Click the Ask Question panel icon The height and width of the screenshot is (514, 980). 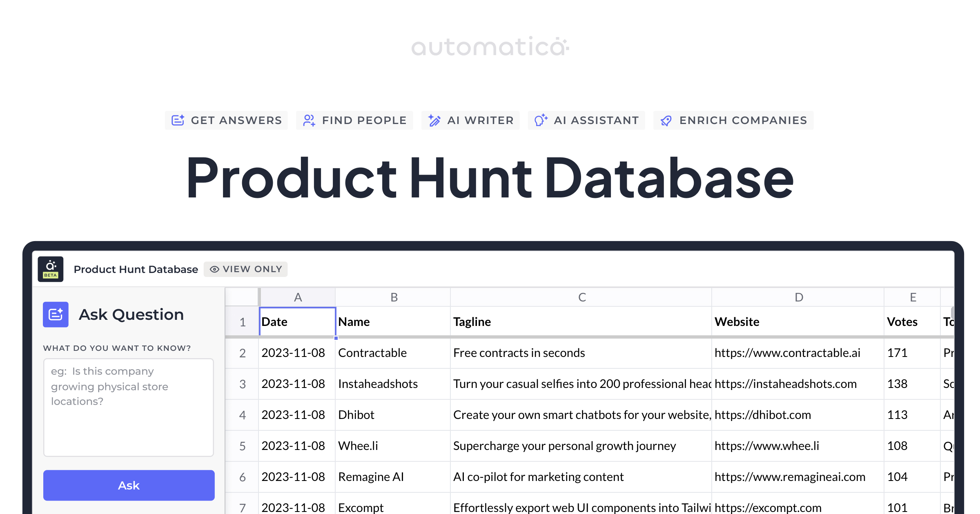point(56,315)
